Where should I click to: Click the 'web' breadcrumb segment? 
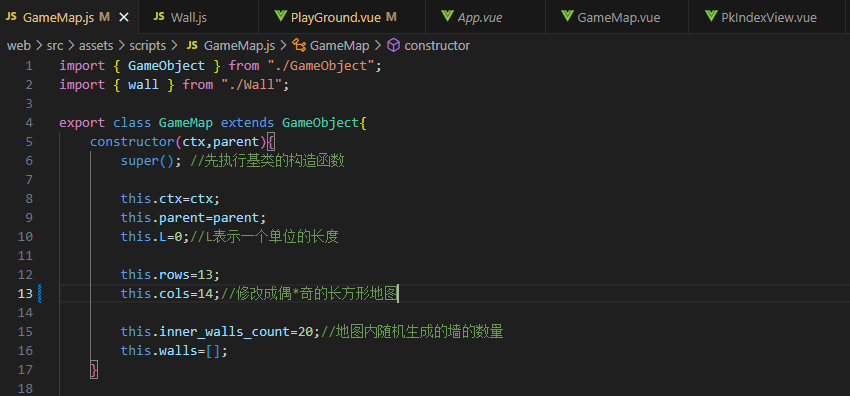(18, 46)
